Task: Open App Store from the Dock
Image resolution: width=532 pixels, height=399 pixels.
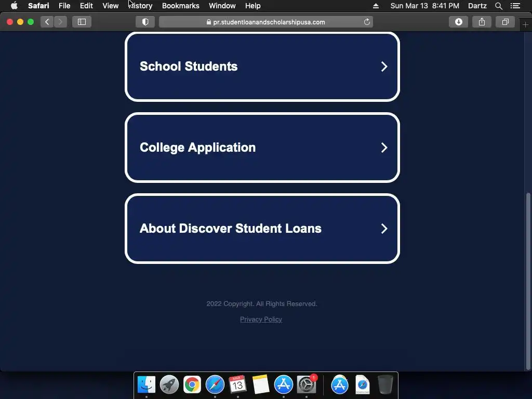Action: (x=283, y=384)
